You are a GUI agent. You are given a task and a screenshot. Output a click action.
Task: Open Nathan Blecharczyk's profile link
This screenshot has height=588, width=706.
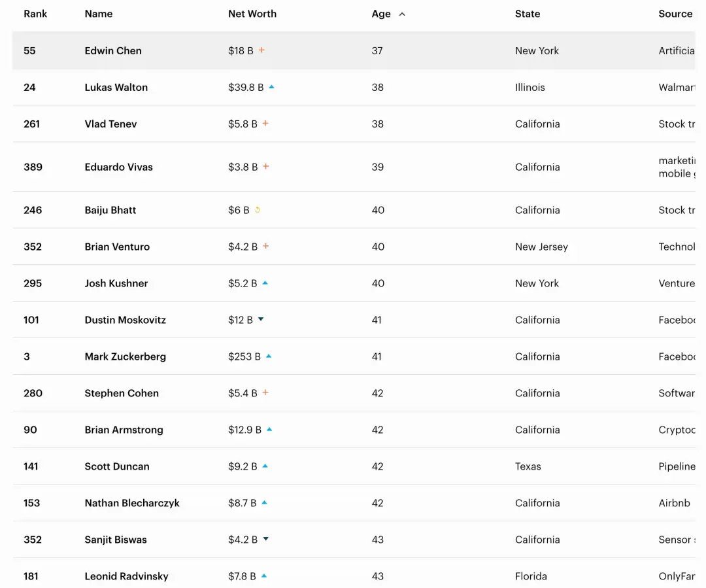[x=132, y=503]
